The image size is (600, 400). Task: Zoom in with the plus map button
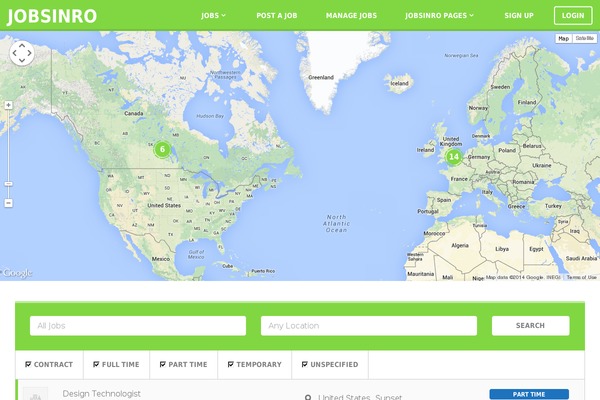coord(8,105)
